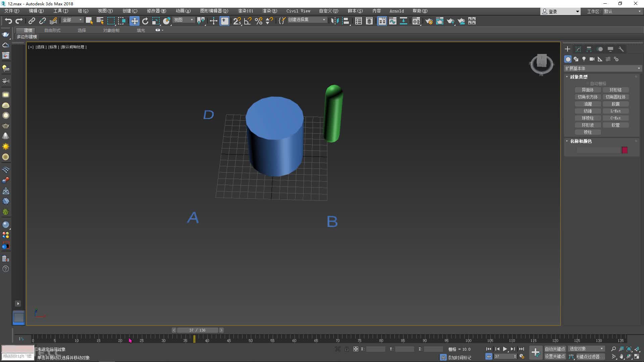Click the object name input field
Viewport: 644px width, 362px height.
click(598, 150)
